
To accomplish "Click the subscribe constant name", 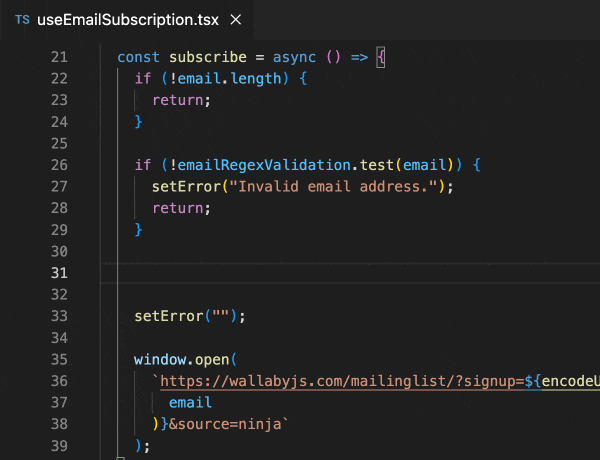I will click(199, 58).
